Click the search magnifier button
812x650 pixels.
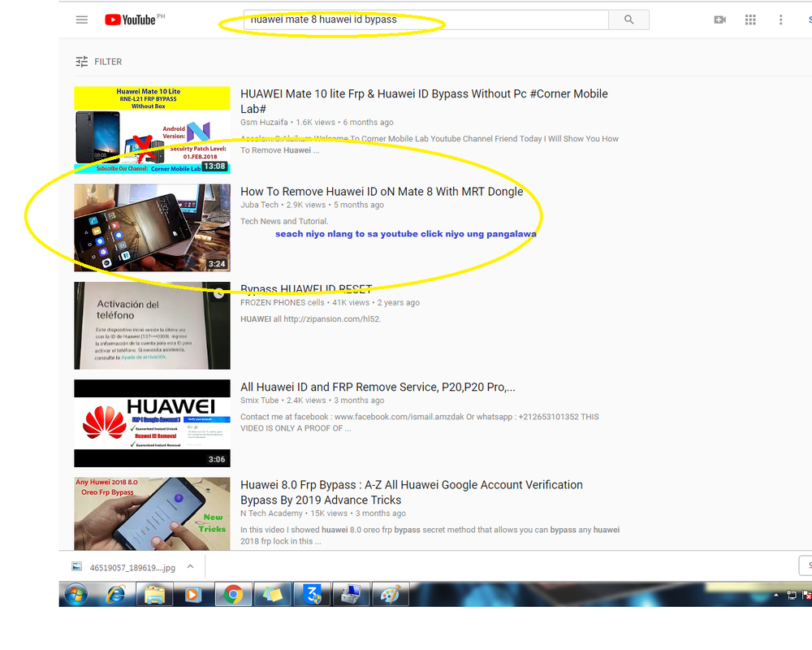click(628, 19)
